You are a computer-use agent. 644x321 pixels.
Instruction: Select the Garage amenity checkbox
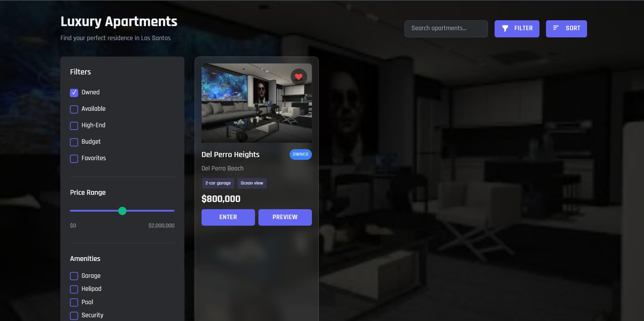tap(74, 276)
